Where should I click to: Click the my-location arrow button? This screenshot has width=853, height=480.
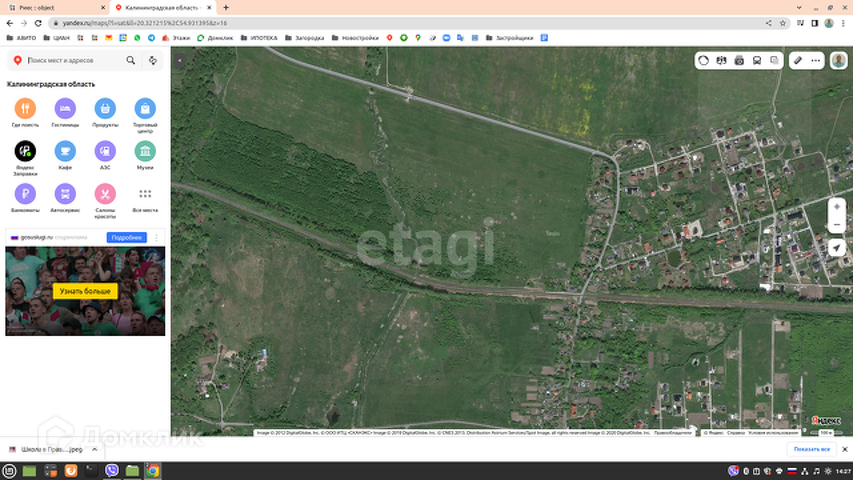pyautogui.click(x=837, y=247)
